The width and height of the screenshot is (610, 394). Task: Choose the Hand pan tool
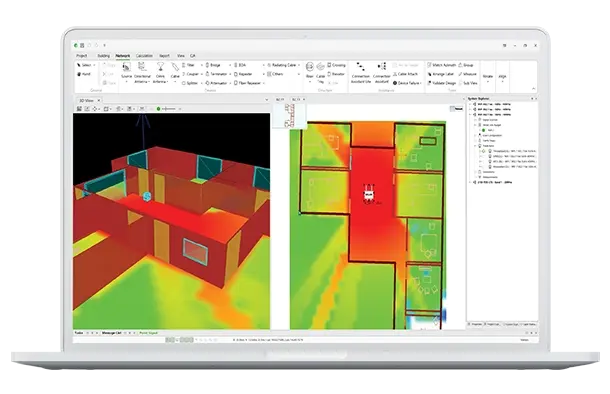[84, 74]
